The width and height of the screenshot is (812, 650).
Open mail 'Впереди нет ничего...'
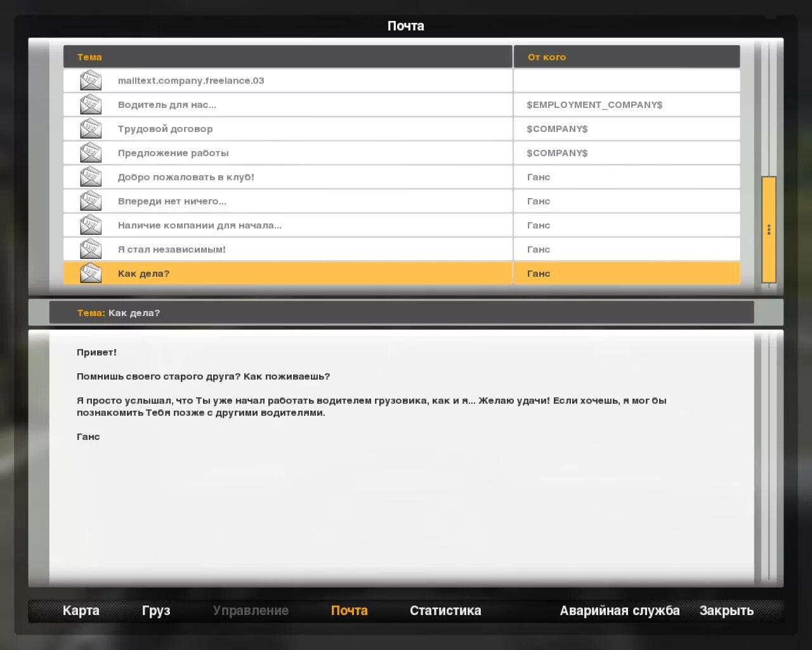(287, 201)
